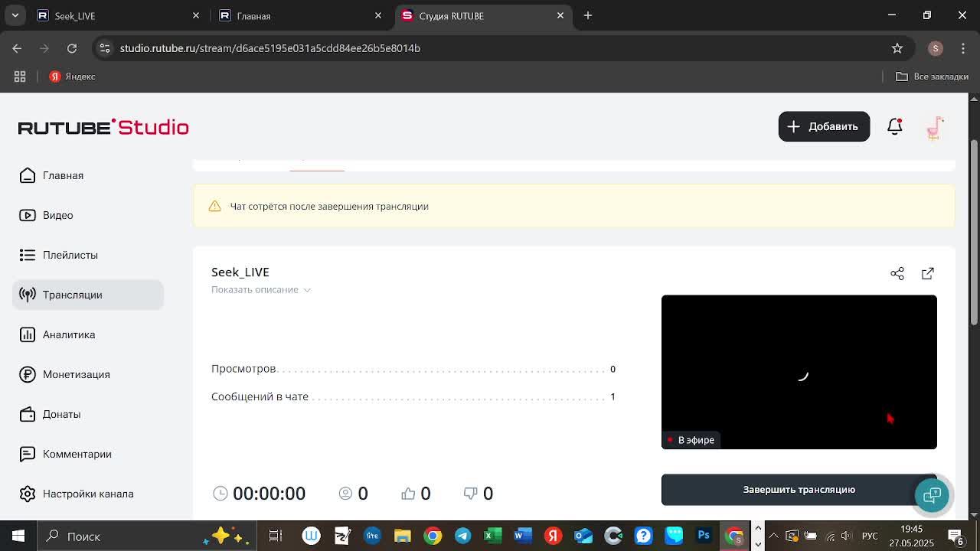The image size is (980, 551).
Task: Click the Сообщений в чате label
Action: click(260, 396)
